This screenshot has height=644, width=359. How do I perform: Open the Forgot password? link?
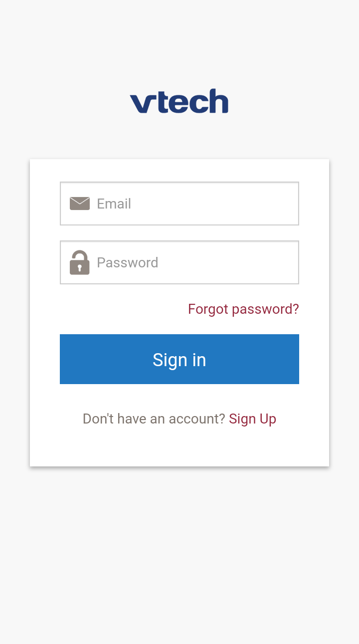click(243, 309)
